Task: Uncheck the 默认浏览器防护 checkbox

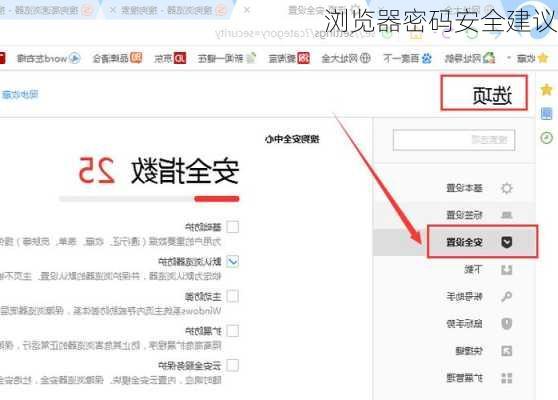Action: point(233,262)
